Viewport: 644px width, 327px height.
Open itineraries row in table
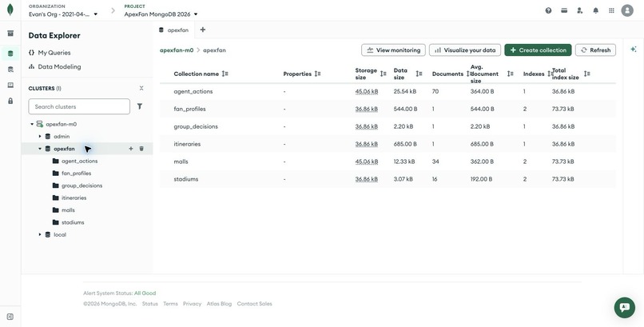click(388, 144)
